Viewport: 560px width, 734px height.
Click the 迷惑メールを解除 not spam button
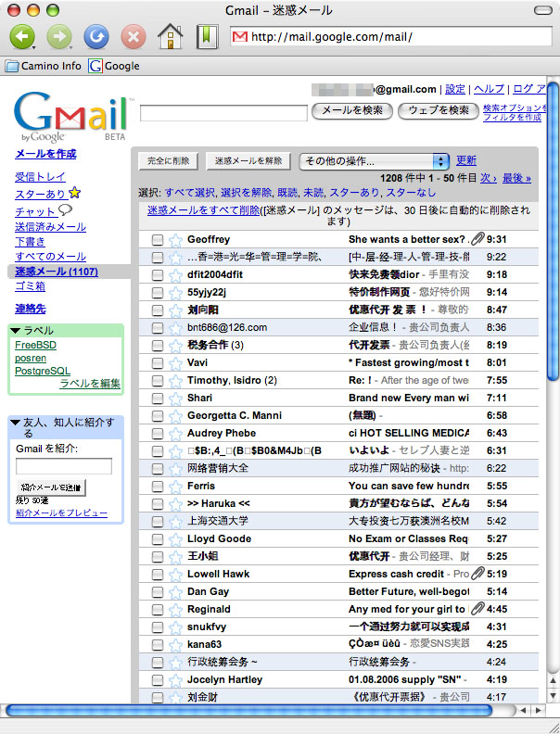point(248,161)
